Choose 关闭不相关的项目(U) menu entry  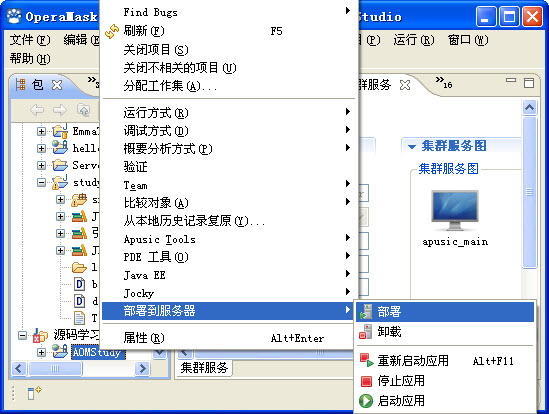(x=230, y=68)
